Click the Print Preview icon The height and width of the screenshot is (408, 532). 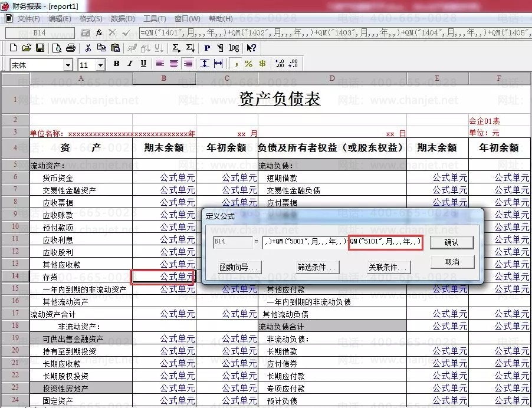(x=56, y=48)
